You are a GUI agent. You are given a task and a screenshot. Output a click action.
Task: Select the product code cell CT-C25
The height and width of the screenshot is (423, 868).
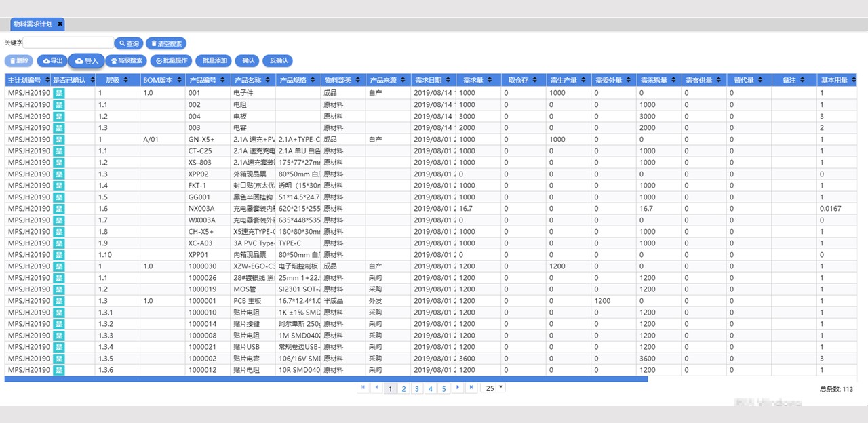click(x=208, y=150)
